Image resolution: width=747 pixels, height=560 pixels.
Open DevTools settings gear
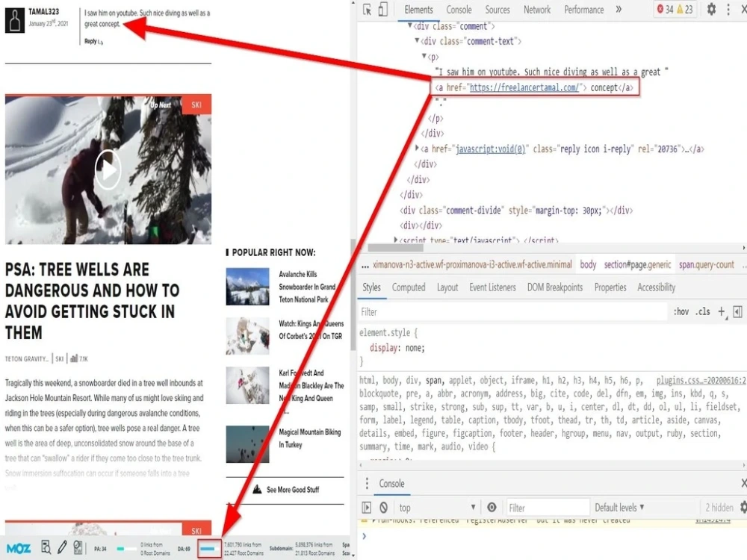click(711, 9)
